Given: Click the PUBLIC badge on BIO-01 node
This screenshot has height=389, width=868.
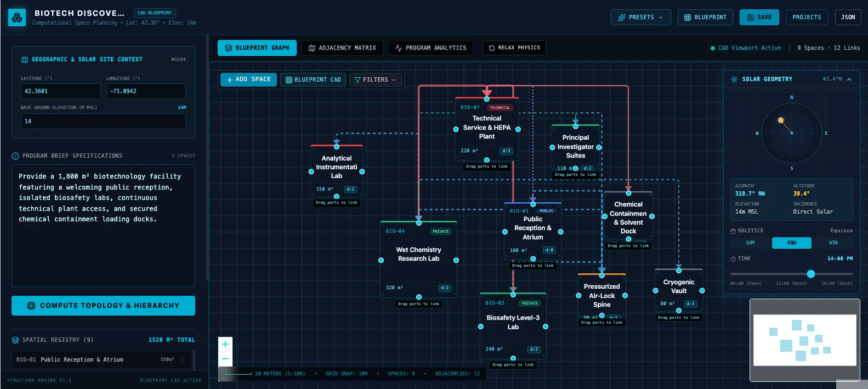Looking at the screenshot, I should [x=546, y=211].
